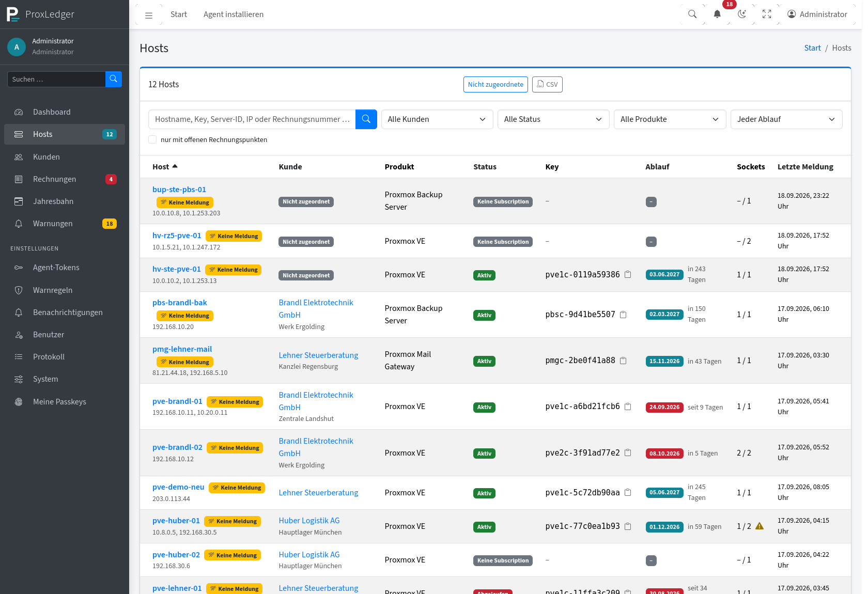Open the notifications bell icon
The height and width of the screenshot is (594, 868).
point(717,14)
